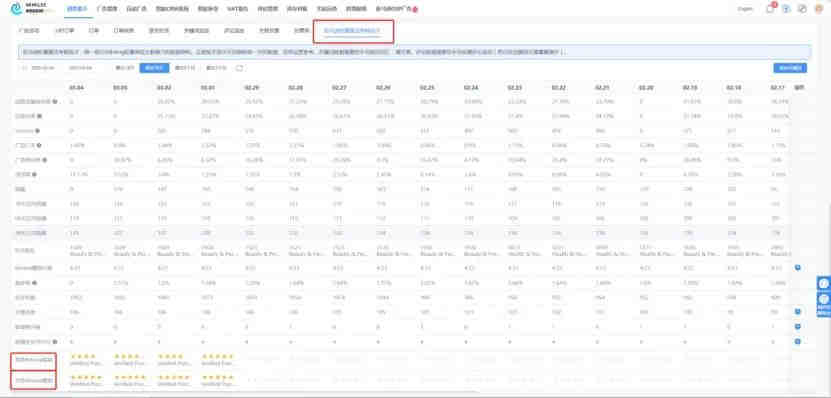
Task: Select the highlighted blue date range button
Action: [154, 68]
